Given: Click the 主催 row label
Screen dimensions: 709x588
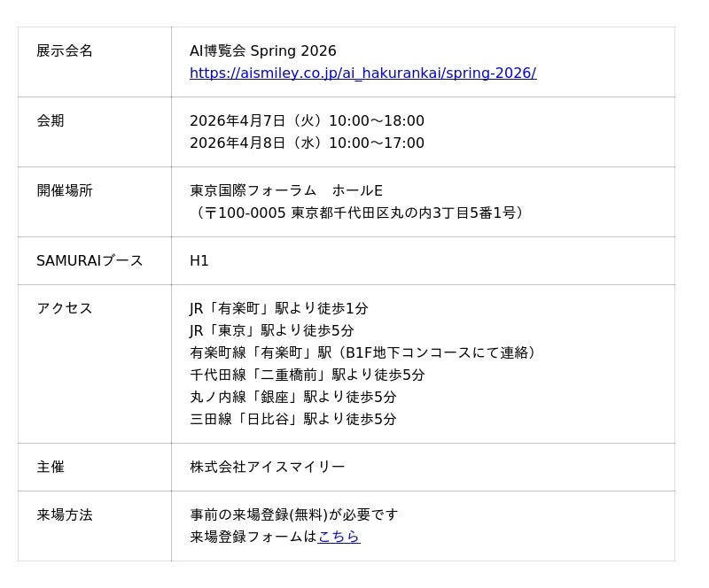Looking at the screenshot, I should pos(51,468).
